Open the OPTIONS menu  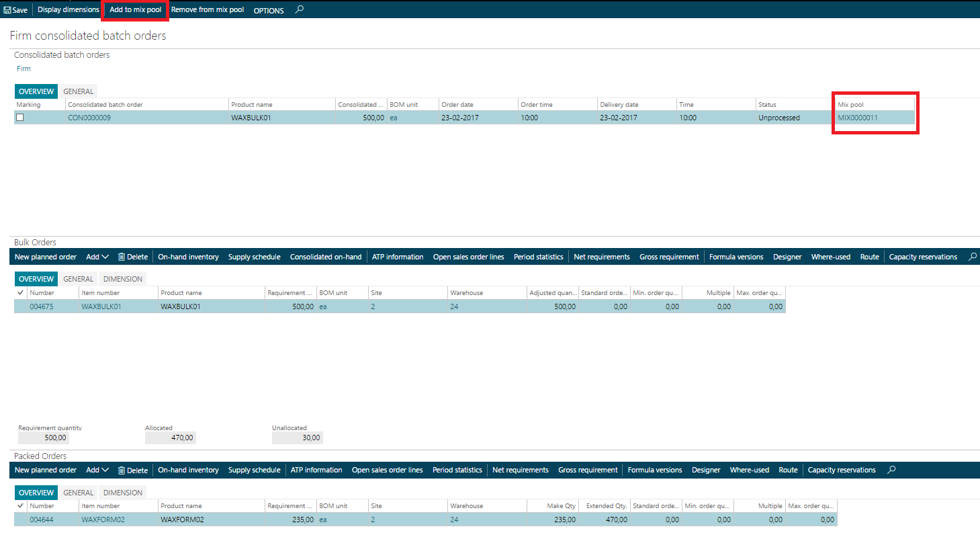pos(268,10)
